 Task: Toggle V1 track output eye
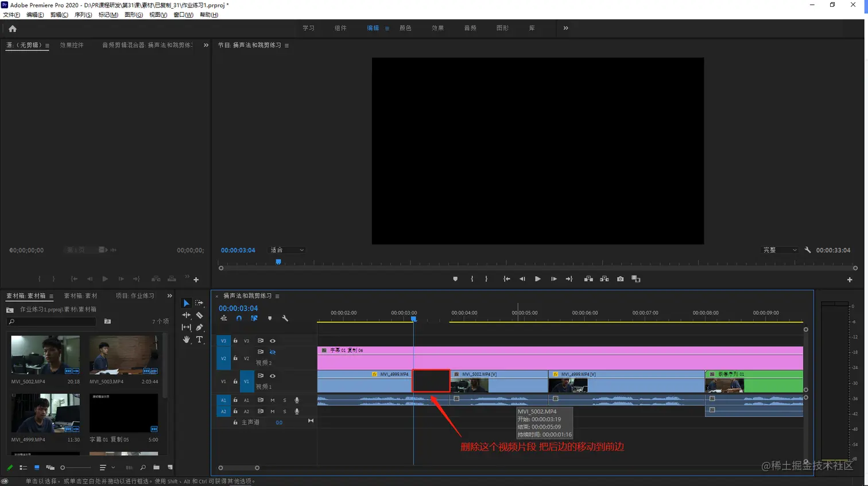[273, 376]
